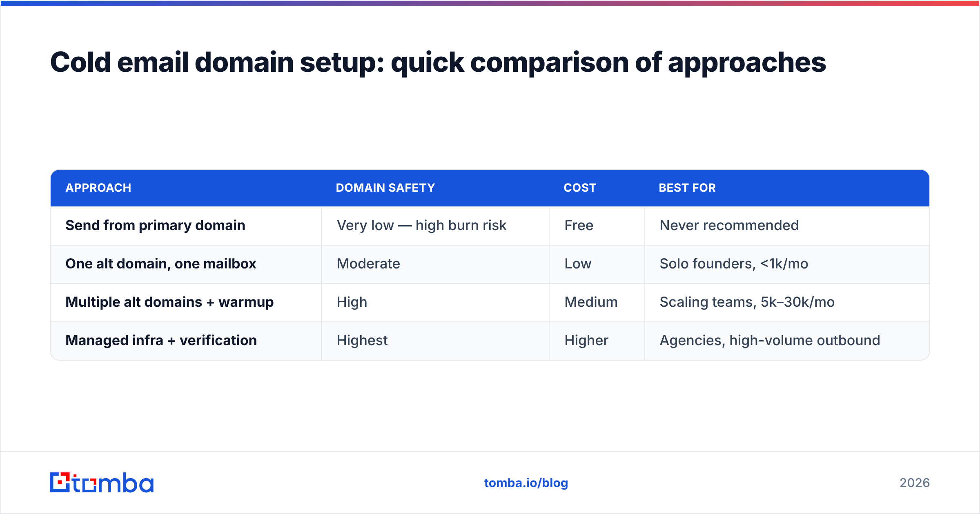Image resolution: width=980 pixels, height=514 pixels.
Task: Click "One alt domain, one mailbox" cell
Action: pyautogui.click(x=186, y=264)
